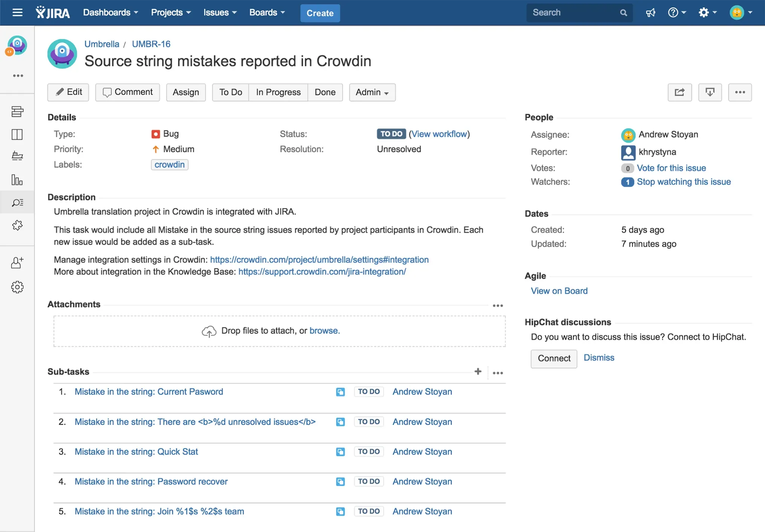Image resolution: width=765 pixels, height=532 pixels.
Task: Click the large Umbrella project avatar by title
Action: [62, 54]
